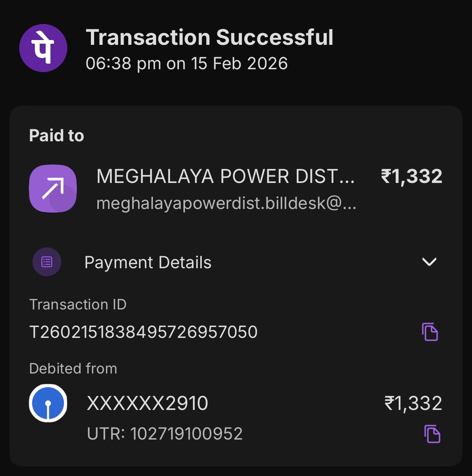The image size is (472, 476).
Task: Copy the UTR number
Action: pyautogui.click(x=432, y=434)
